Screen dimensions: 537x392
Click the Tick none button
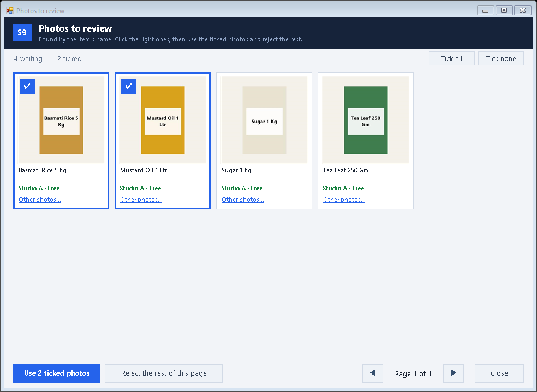point(500,58)
